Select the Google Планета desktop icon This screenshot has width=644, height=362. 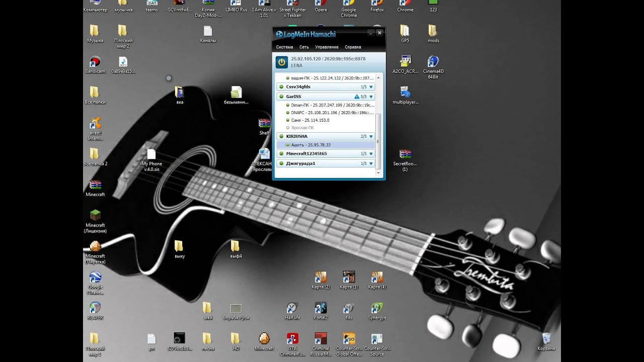[x=95, y=283]
